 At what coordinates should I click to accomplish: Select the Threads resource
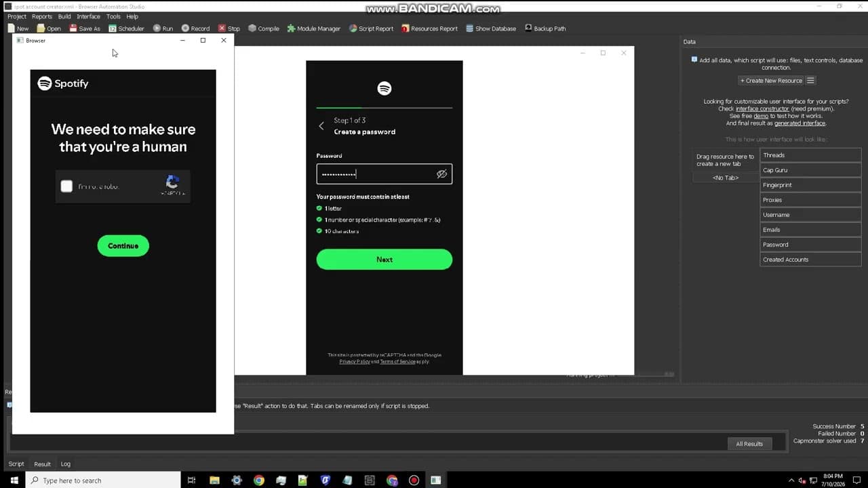tap(810, 155)
